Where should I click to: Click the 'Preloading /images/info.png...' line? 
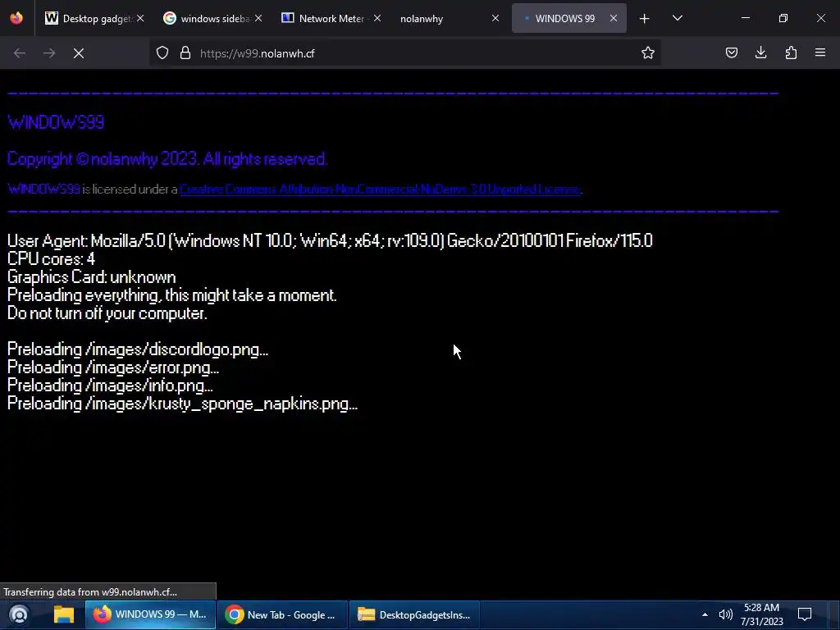111,386
